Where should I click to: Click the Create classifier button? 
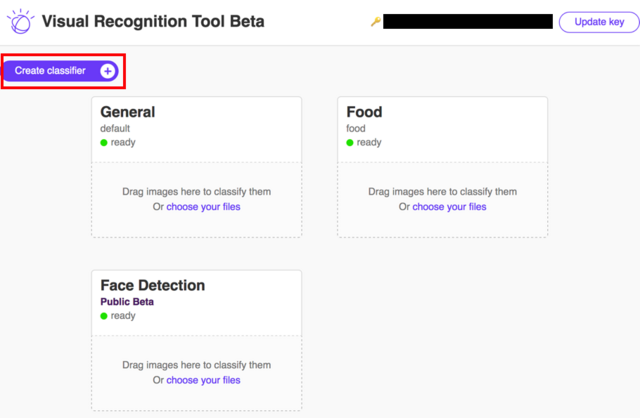[61, 71]
